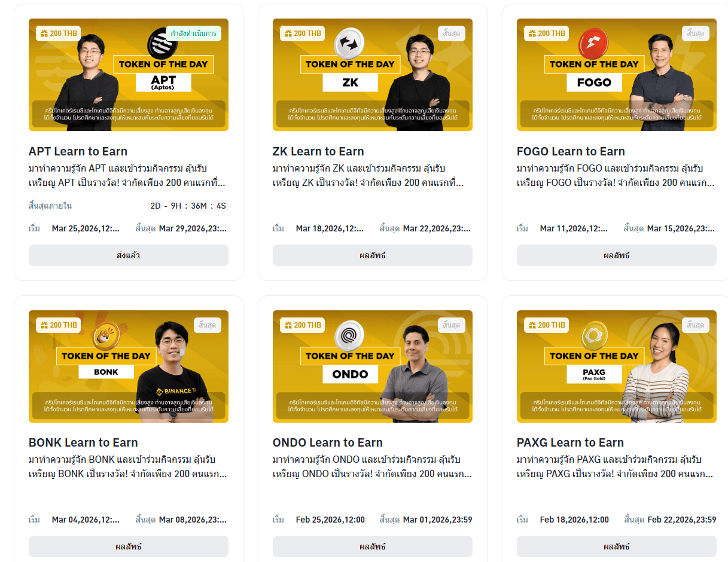The height and width of the screenshot is (562, 728).
Task: Click the BONK dog coin icon
Action: click(x=105, y=334)
